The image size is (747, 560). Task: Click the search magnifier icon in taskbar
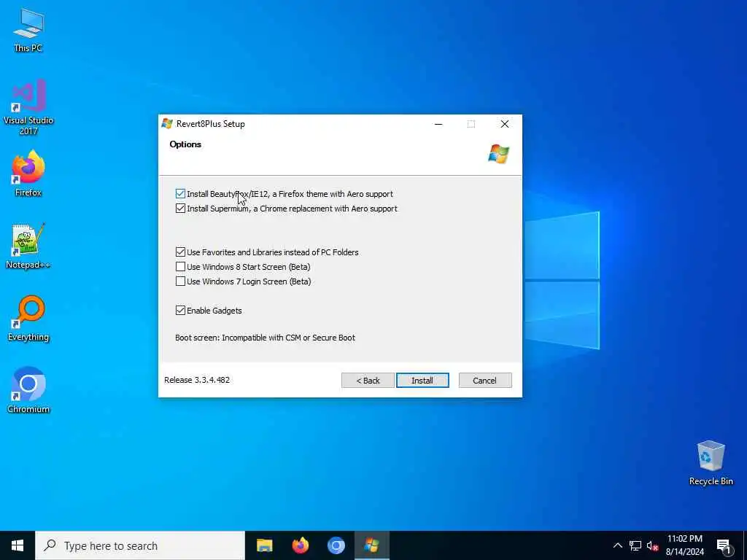(50, 545)
